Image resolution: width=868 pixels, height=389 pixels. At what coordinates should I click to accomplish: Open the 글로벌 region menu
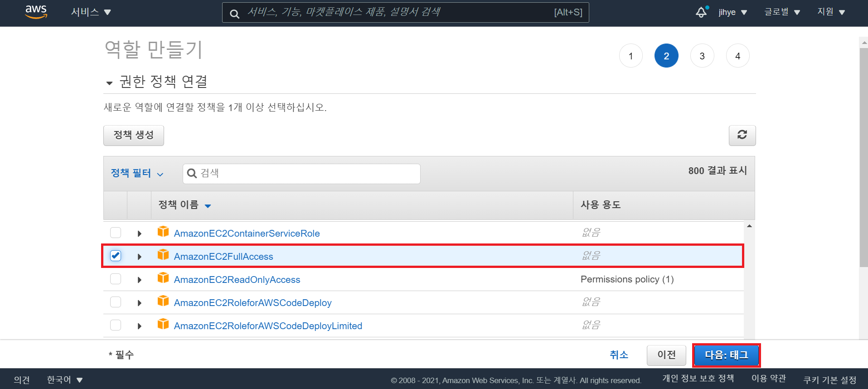782,12
